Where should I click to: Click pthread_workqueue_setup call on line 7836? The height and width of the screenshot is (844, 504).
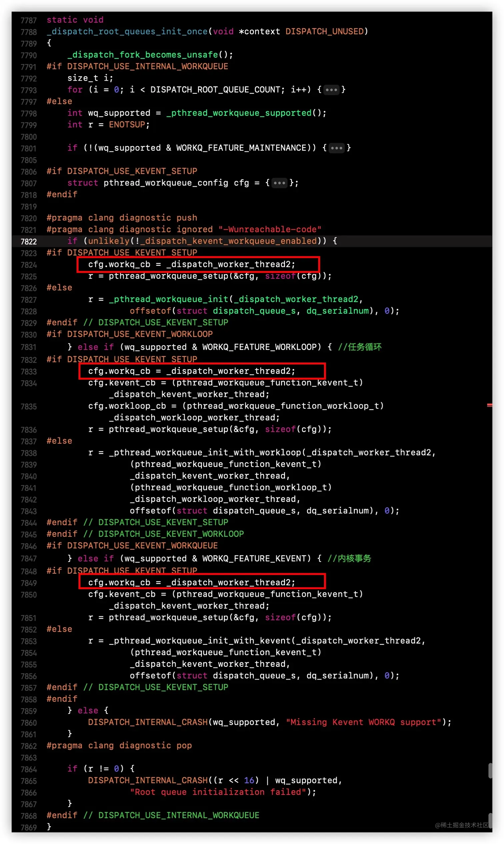pyautogui.click(x=168, y=429)
